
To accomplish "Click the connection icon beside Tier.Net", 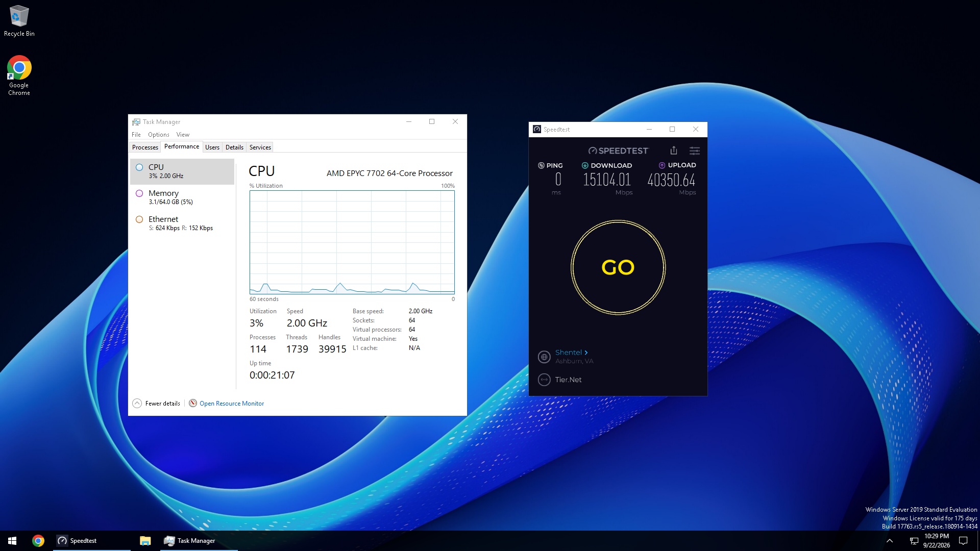I will tap(545, 380).
